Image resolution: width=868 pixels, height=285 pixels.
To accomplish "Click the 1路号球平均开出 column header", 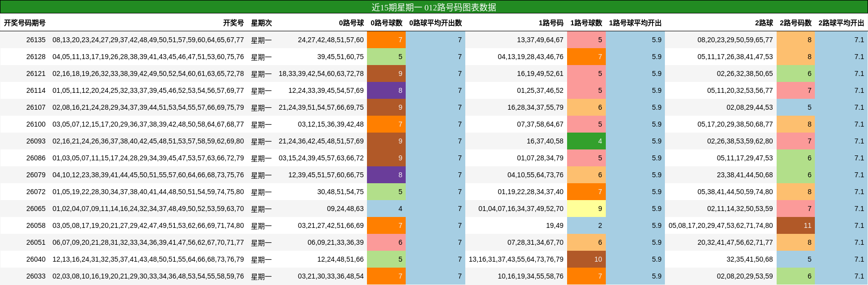I will [x=635, y=23].
